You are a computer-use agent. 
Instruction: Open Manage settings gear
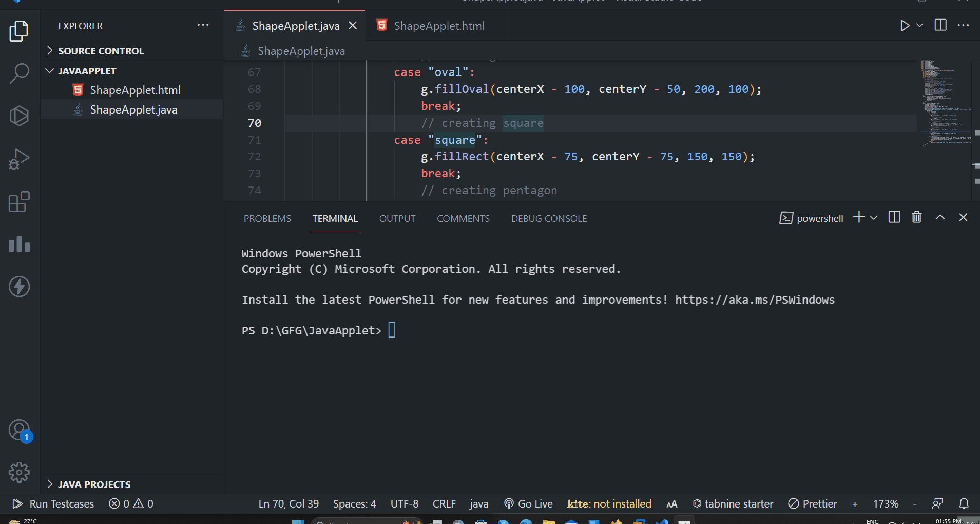[20, 472]
